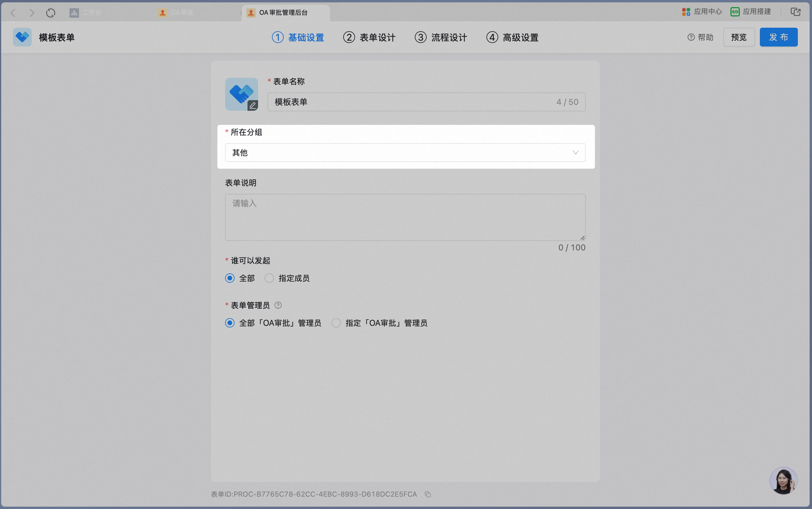
Task: Click the 预览 preview button
Action: click(x=739, y=37)
